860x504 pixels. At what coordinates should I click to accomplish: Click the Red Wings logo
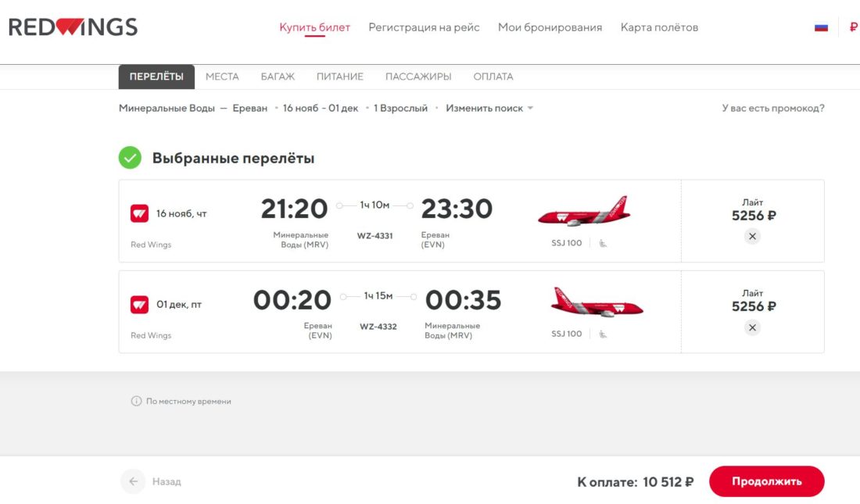[x=73, y=27]
